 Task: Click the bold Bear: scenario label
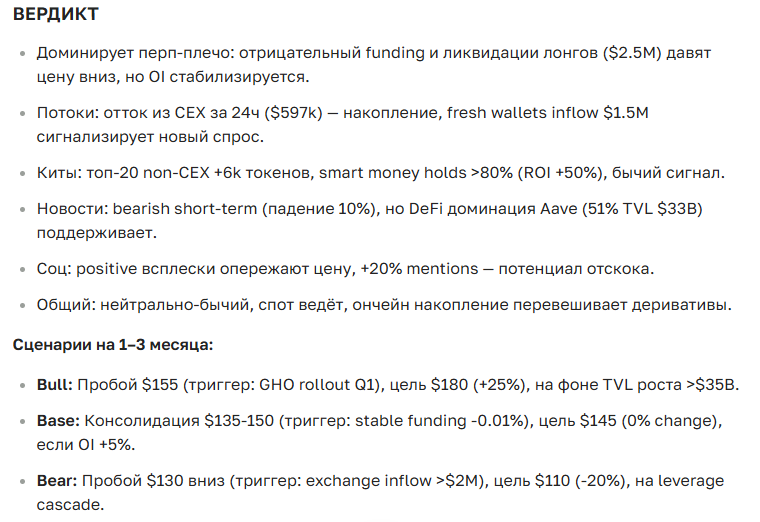click(56, 481)
